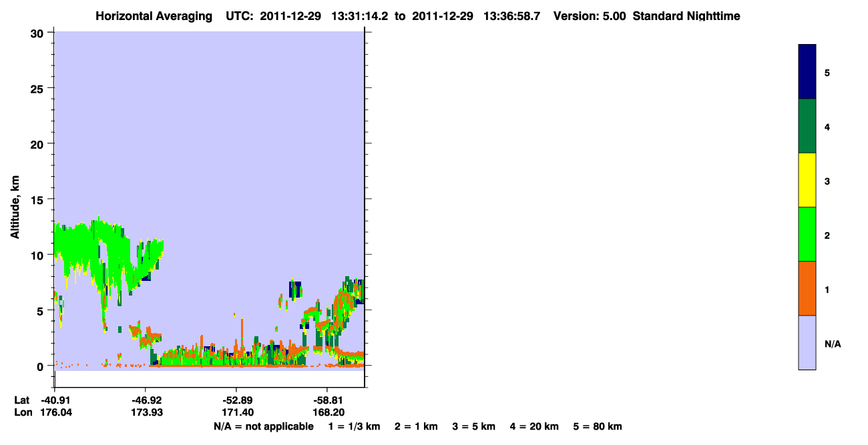Click the bright green colorbar segment labeled 2
Screen dimensions: 868x445
coord(807,234)
